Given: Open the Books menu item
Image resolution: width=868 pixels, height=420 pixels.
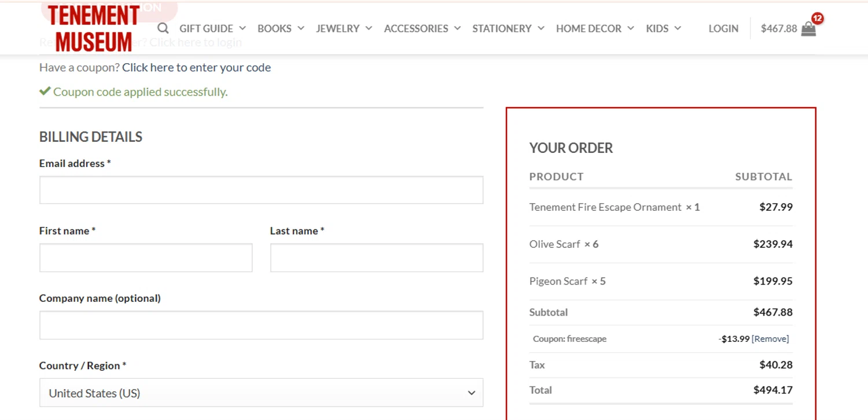Looking at the screenshot, I should (x=274, y=28).
